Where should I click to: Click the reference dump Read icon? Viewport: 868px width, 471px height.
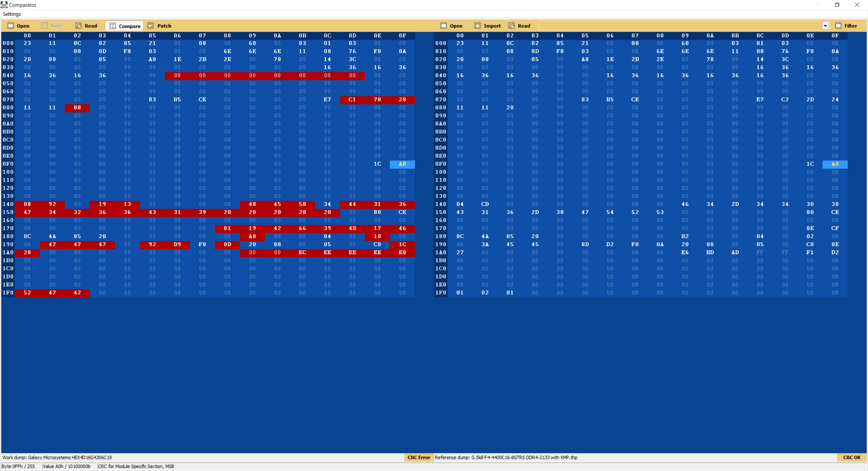click(512, 26)
